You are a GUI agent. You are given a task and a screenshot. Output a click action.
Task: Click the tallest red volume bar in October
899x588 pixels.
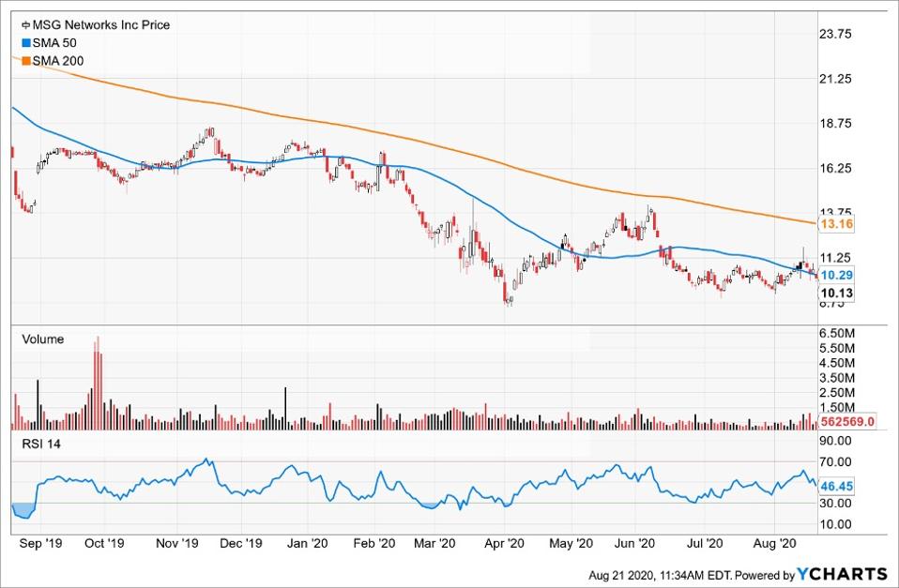tap(98, 383)
